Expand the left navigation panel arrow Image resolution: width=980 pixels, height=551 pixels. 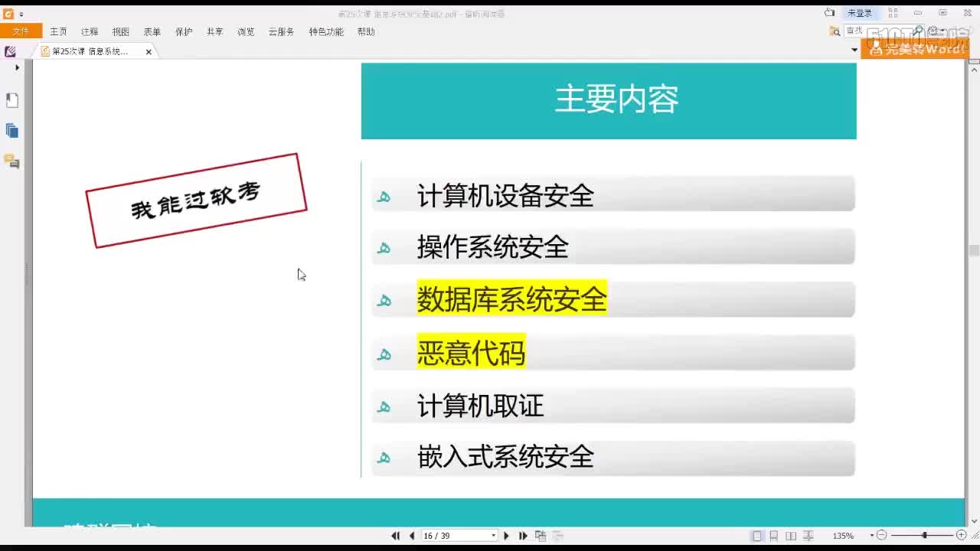click(x=17, y=67)
